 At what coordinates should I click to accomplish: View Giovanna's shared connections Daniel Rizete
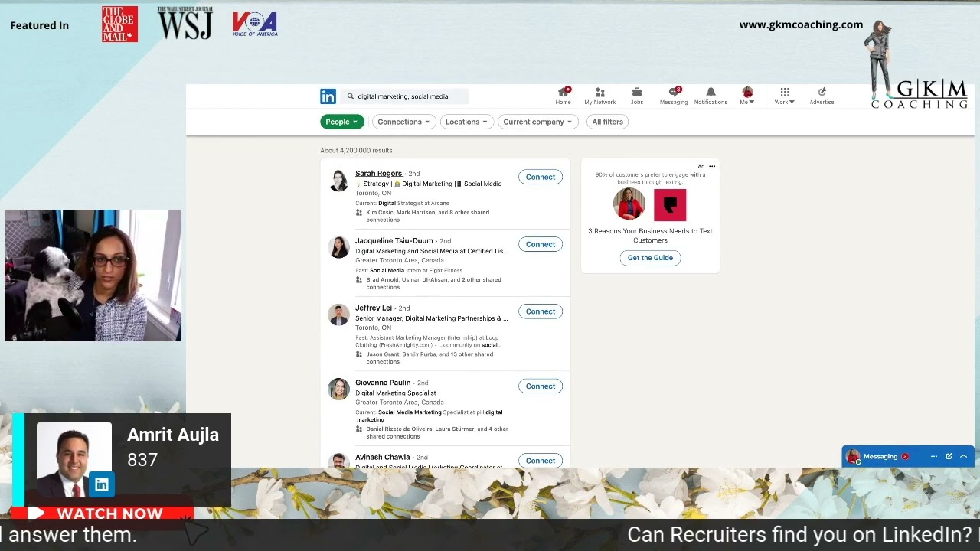click(x=436, y=432)
